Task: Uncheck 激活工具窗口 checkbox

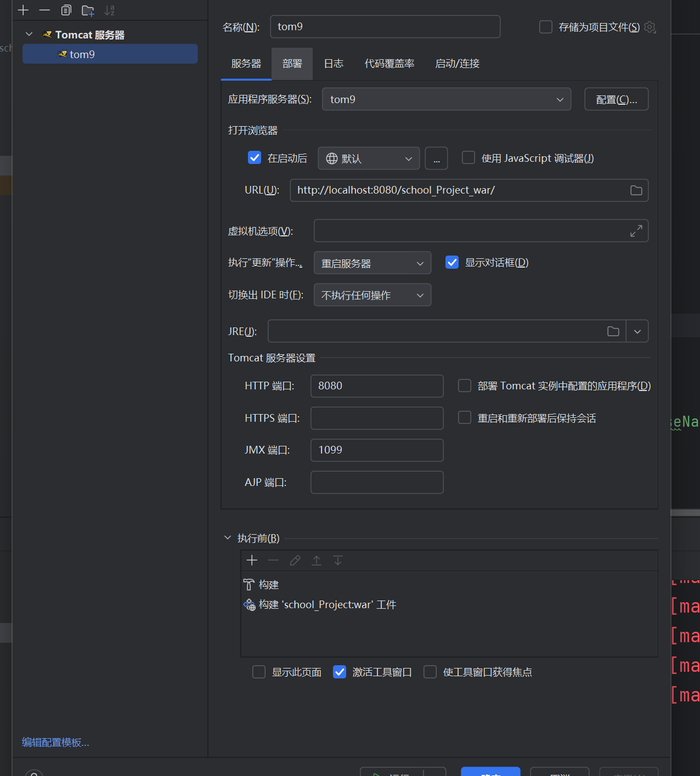Action: [x=340, y=672]
